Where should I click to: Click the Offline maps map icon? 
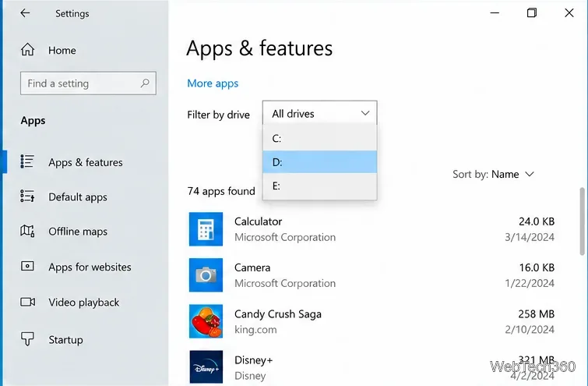click(27, 231)
